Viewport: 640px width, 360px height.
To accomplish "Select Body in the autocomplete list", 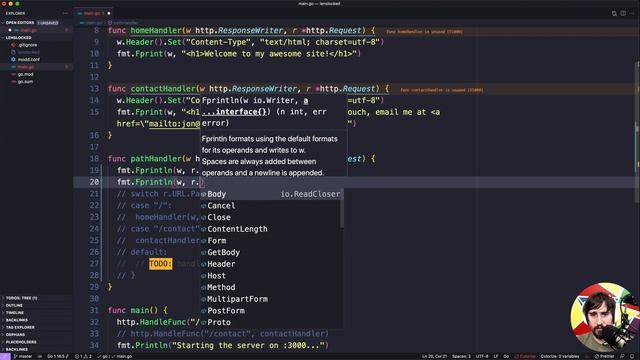I will [271, 194].
